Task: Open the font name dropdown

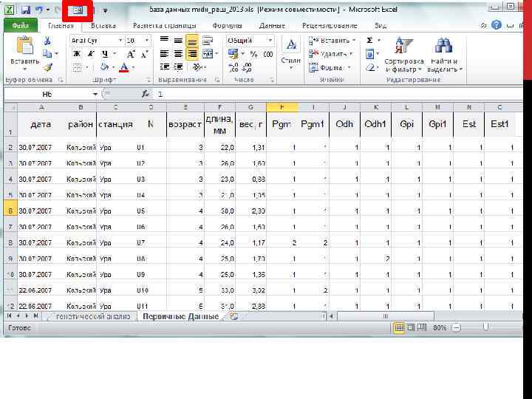Action: click(120, 41)
